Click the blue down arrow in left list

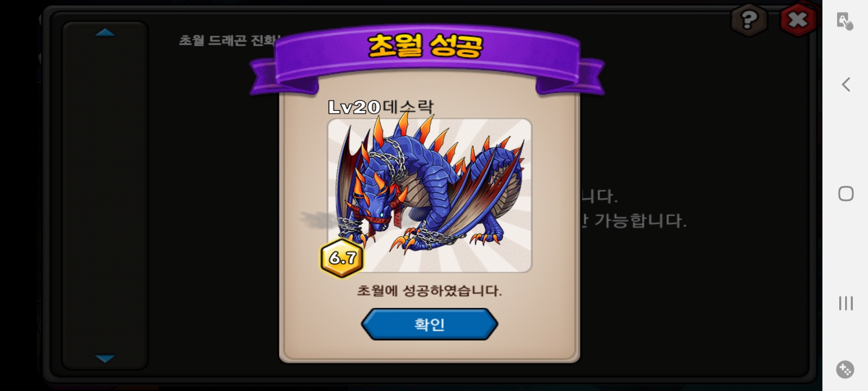[x=105, y=358]
